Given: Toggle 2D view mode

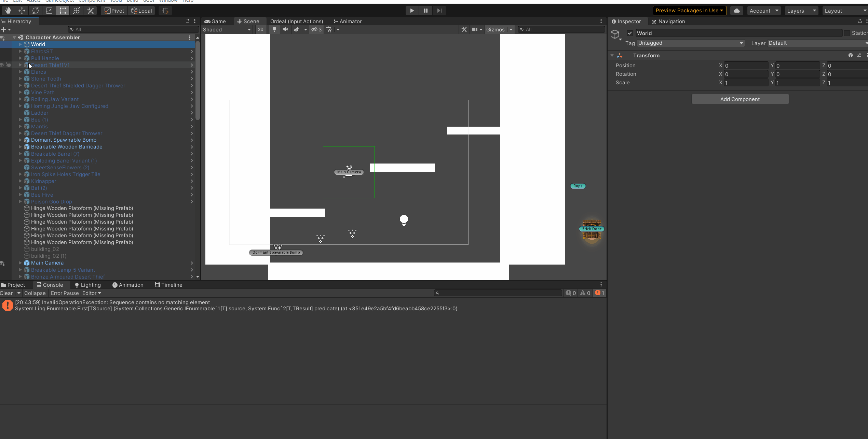Looking at the screenshot, I should coord(261,29).
